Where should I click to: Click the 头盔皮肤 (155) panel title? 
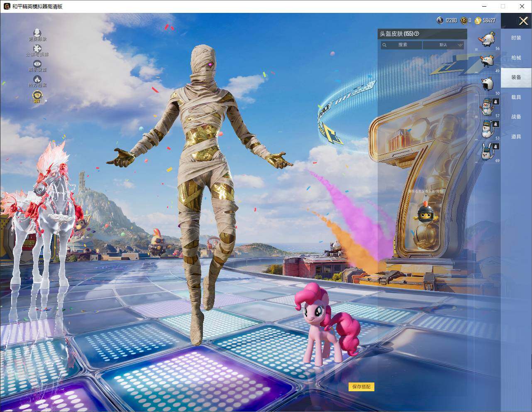tap(396, 34)
